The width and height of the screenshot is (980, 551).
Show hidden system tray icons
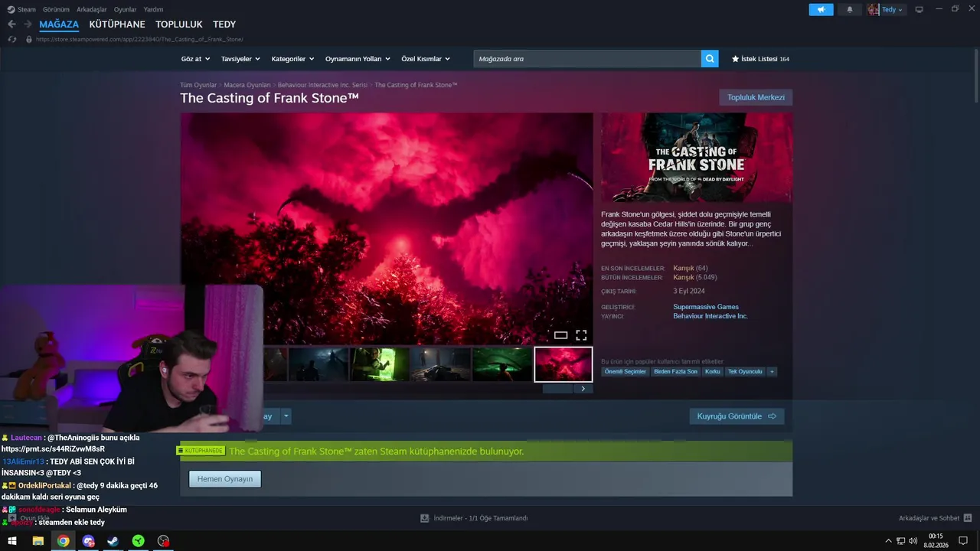(x=888, y=541)
